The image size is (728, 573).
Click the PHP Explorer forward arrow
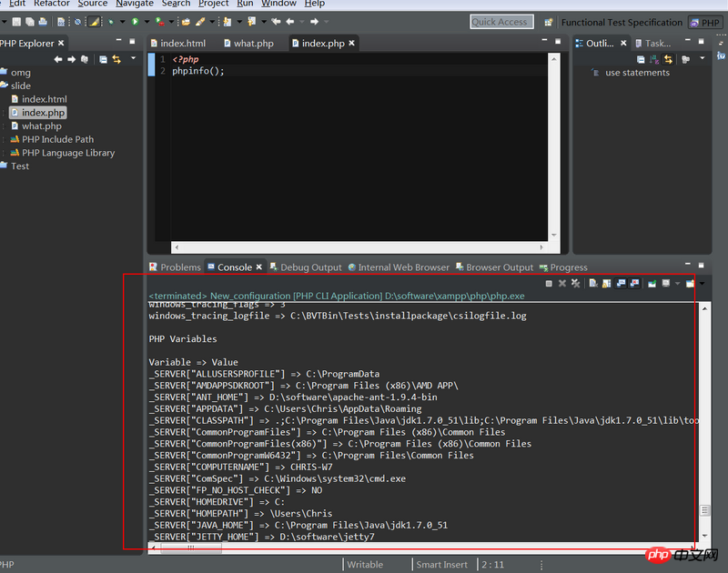[x=72, y=59]
